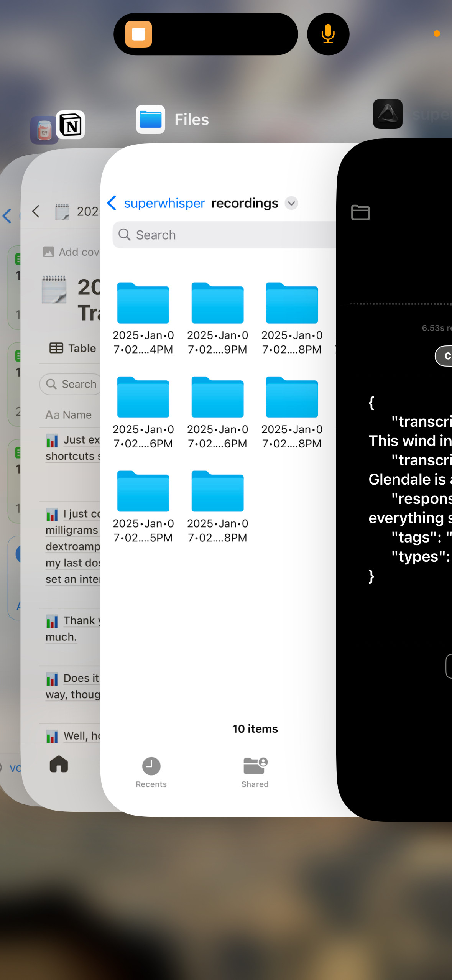Tap the orange stop recording button
This screenshot has width=452, height=980.
click(x=138, y=34)
